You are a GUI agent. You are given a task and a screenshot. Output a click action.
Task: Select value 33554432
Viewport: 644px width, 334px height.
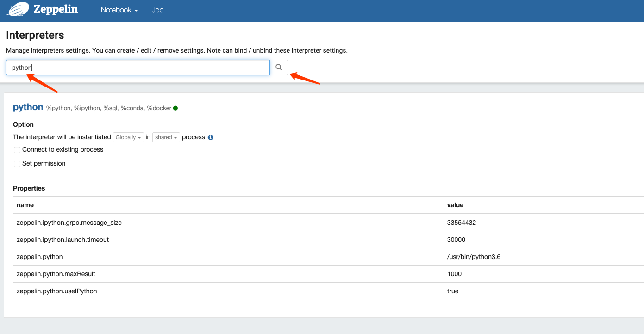[x=462, y=223]
